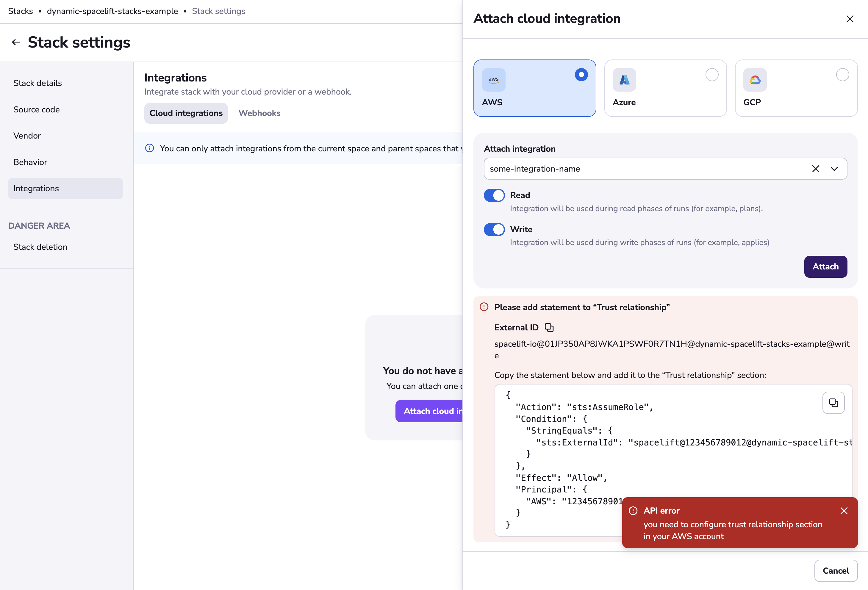This screenshot has width=868, height=590.
Task: Select the GCP radio button
Action: point(842,75)
